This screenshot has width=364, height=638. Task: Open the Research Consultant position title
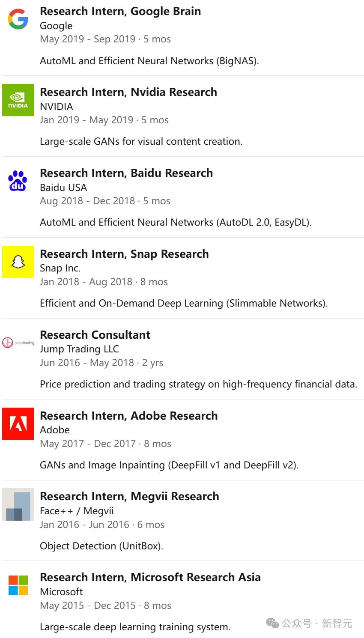pos(95,335)
